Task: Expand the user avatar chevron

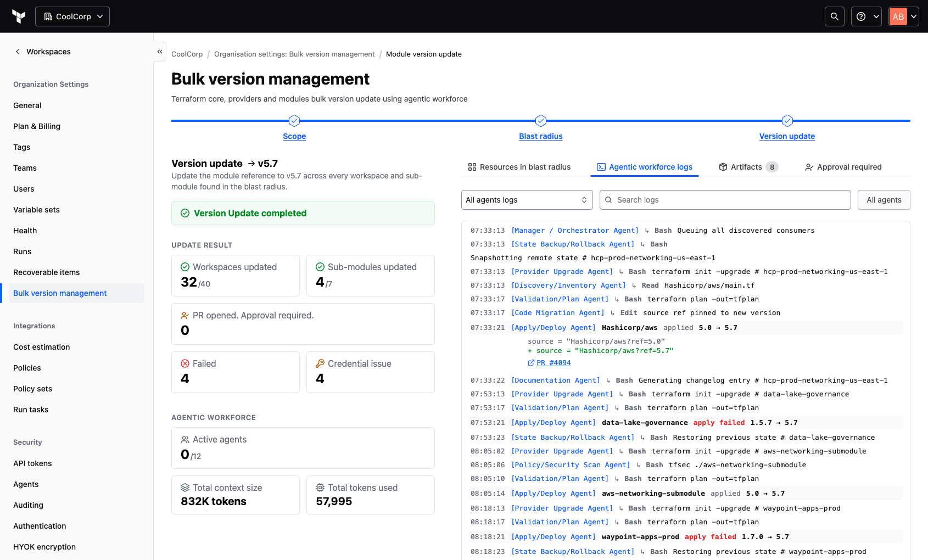Action: click(x=914, y=16)
